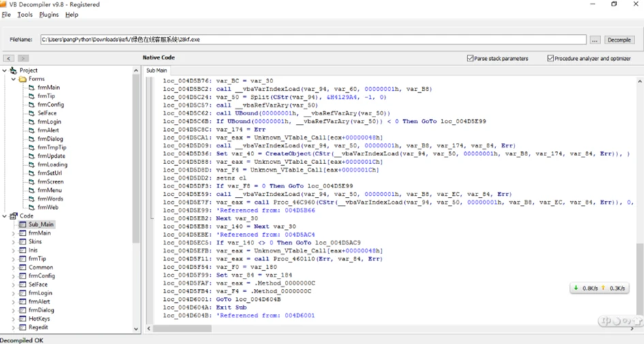
Task: Open the Tools menu
Action: click(x=25, y=15)
